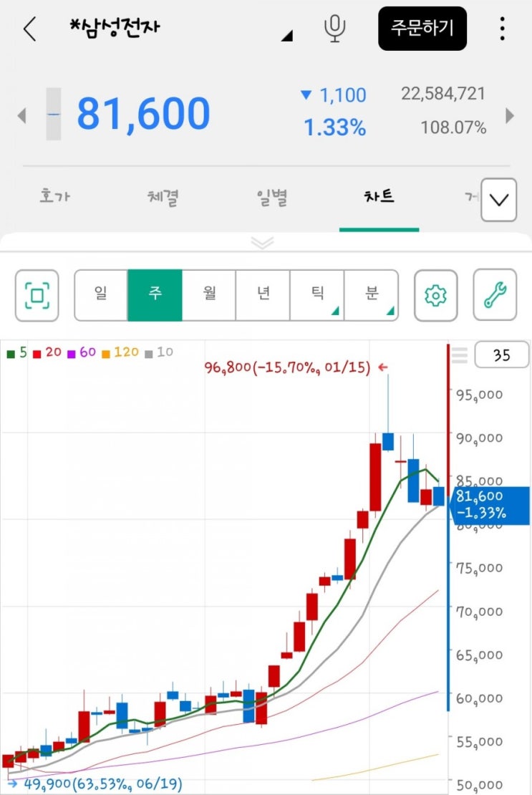532x795 pixels.
Task: Open chart settings gear icon
Action: 436,295
